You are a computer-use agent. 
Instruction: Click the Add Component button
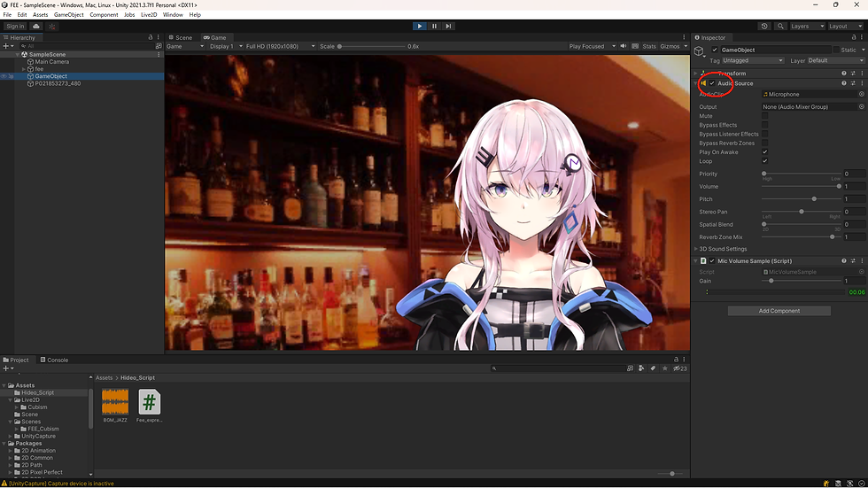[779, 311]
